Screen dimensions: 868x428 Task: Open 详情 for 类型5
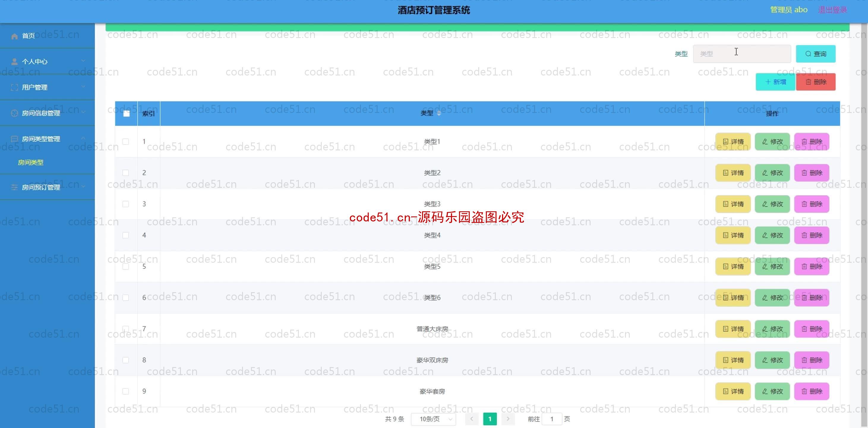[733, 266]
